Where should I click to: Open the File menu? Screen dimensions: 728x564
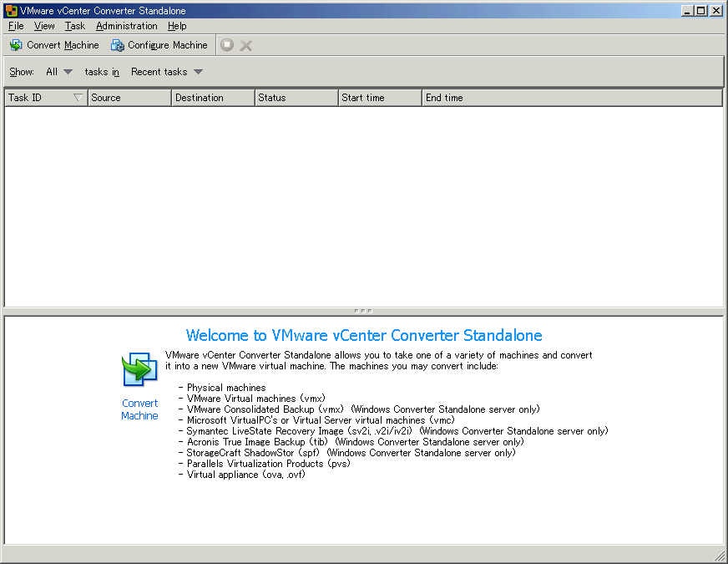(16, 26)
